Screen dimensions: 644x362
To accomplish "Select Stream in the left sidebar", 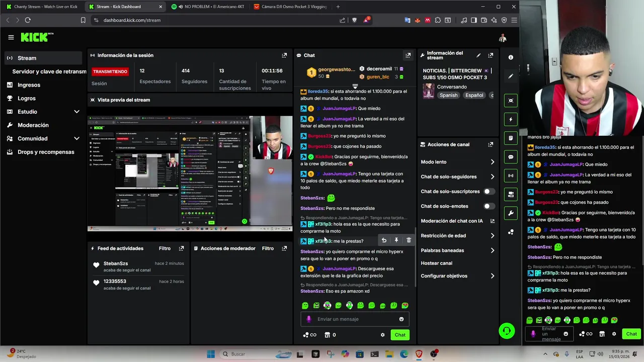I will point(43,58).
